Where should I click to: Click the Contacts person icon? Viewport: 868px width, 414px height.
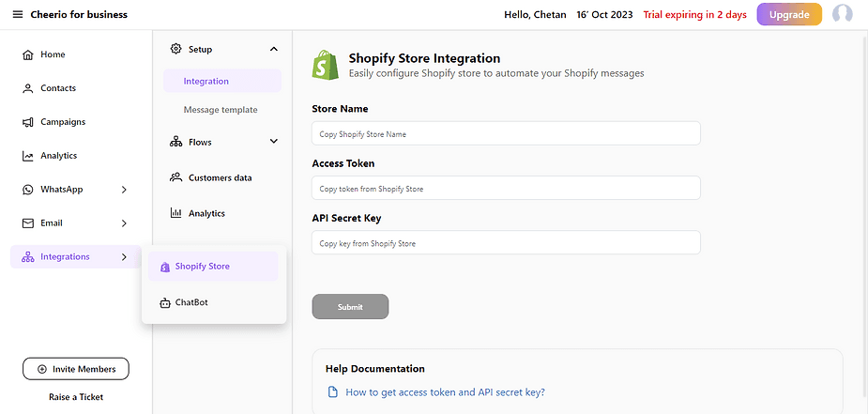click(27, 88)
